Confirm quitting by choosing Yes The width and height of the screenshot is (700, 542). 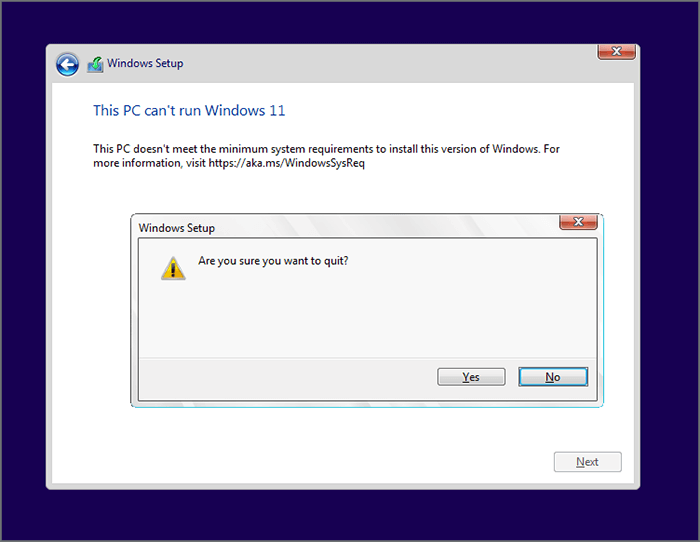(x=471, y=377)
